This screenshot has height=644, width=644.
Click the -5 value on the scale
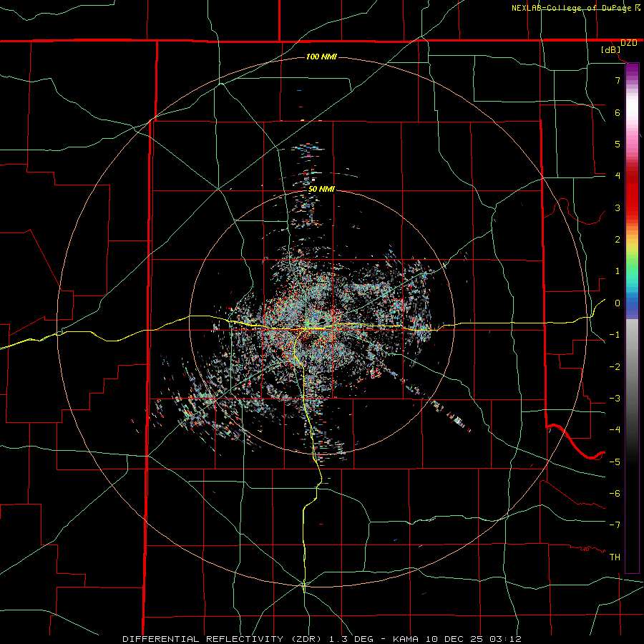click(615, 462)
